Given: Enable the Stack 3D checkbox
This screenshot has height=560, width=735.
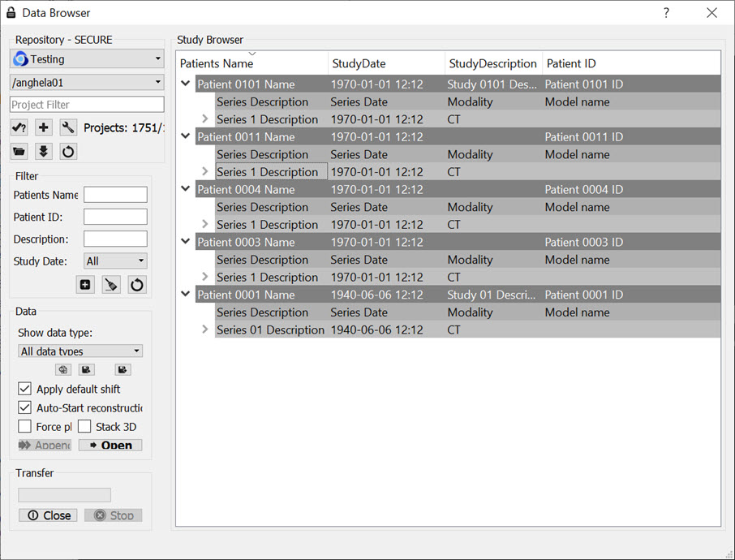Looking at the screenshot, I should coord(84,427).
